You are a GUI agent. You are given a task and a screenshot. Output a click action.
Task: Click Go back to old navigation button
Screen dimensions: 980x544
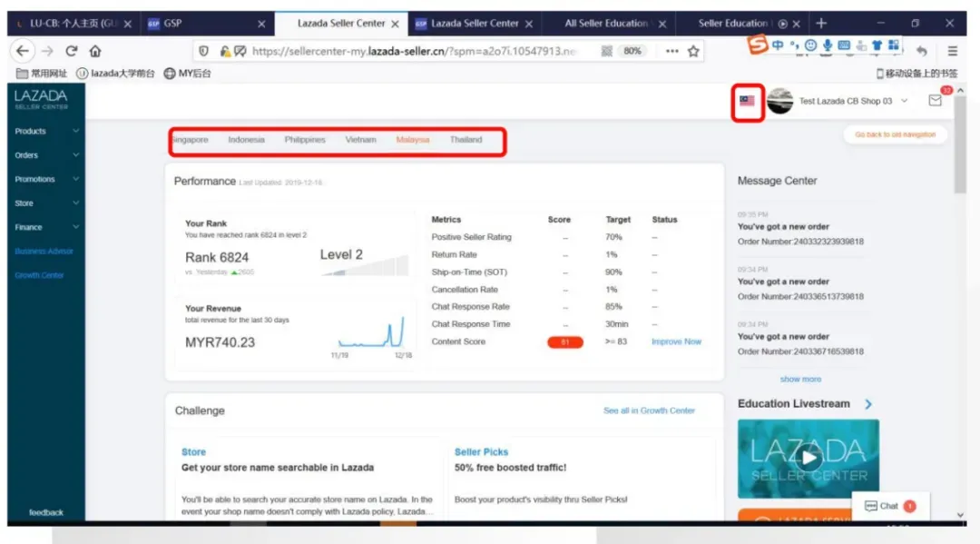[895, 134]
